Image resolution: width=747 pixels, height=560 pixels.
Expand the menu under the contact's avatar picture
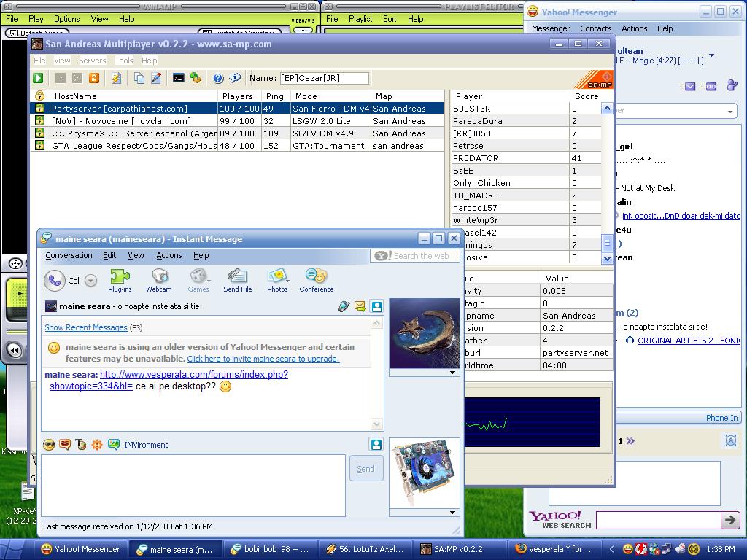coord(452,373)
